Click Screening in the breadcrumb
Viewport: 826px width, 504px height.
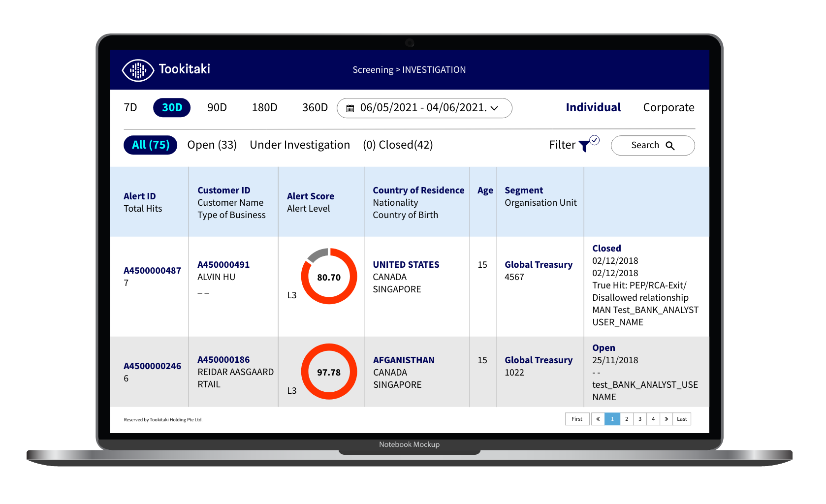373,70
